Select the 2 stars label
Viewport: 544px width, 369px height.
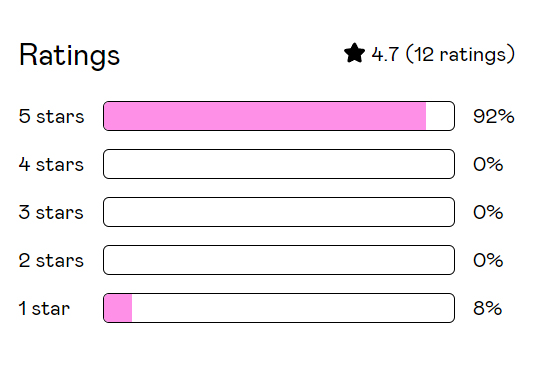pos(51,260)
